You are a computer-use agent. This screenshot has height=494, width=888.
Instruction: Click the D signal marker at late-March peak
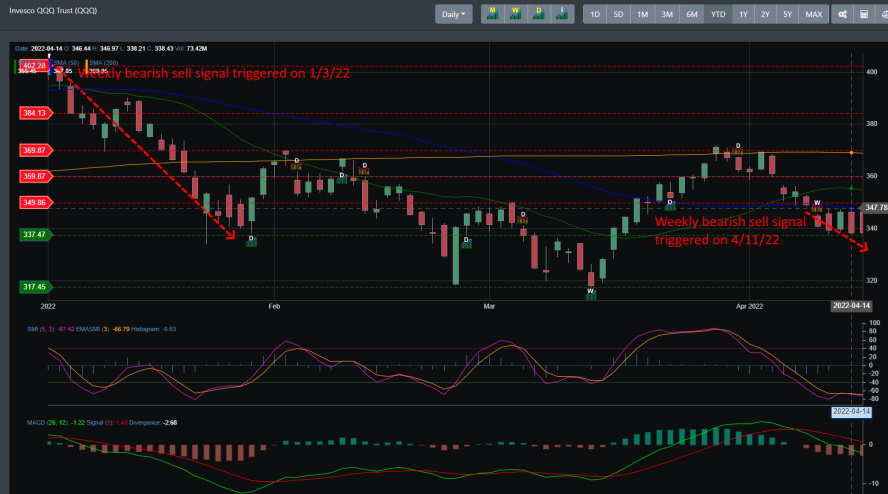pos(737,149)
